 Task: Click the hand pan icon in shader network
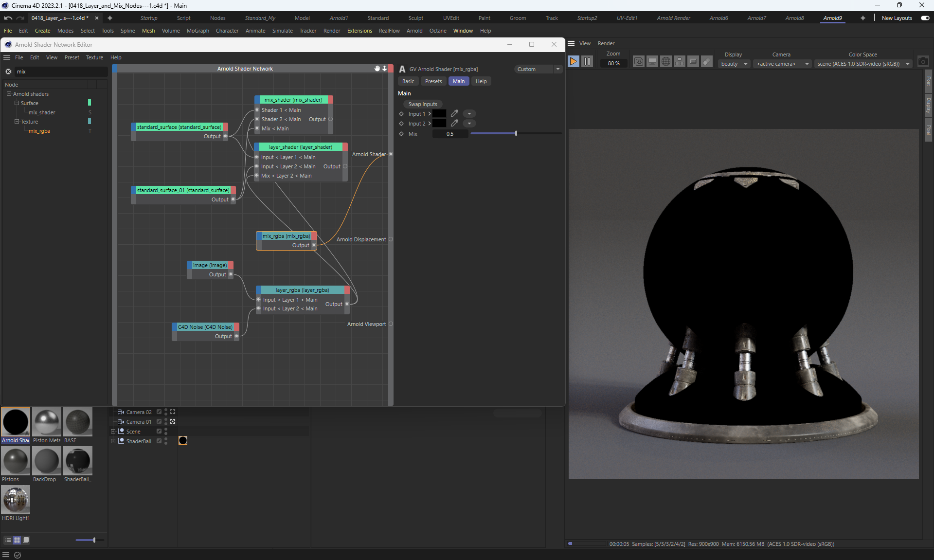(377, 69)
